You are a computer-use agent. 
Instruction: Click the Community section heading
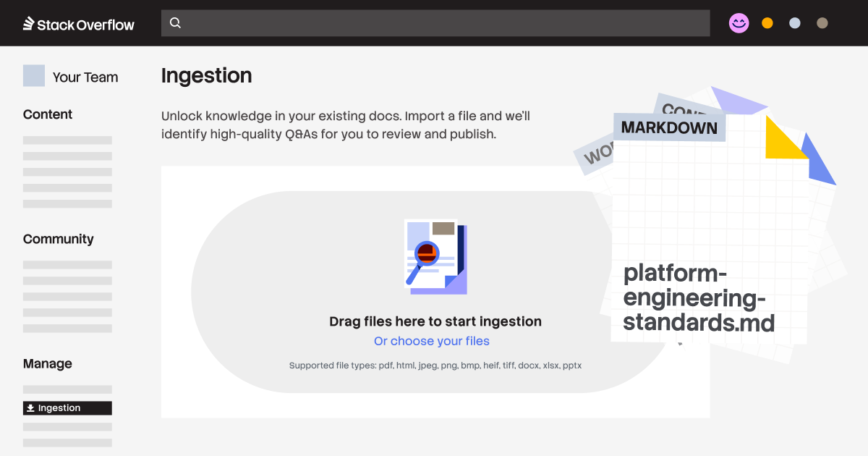[59, 239]
